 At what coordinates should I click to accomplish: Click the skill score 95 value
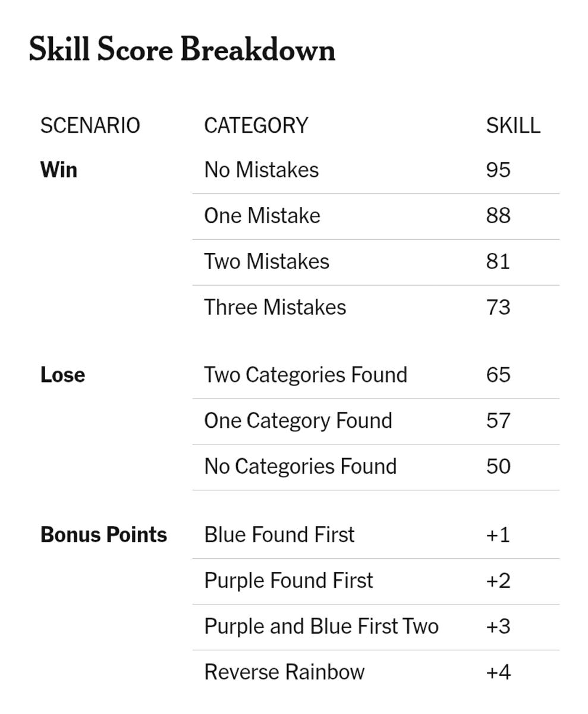tap(498, 170)
